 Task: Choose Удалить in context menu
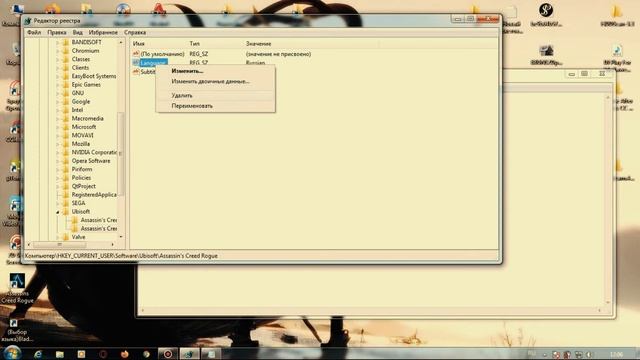(216, 95)
